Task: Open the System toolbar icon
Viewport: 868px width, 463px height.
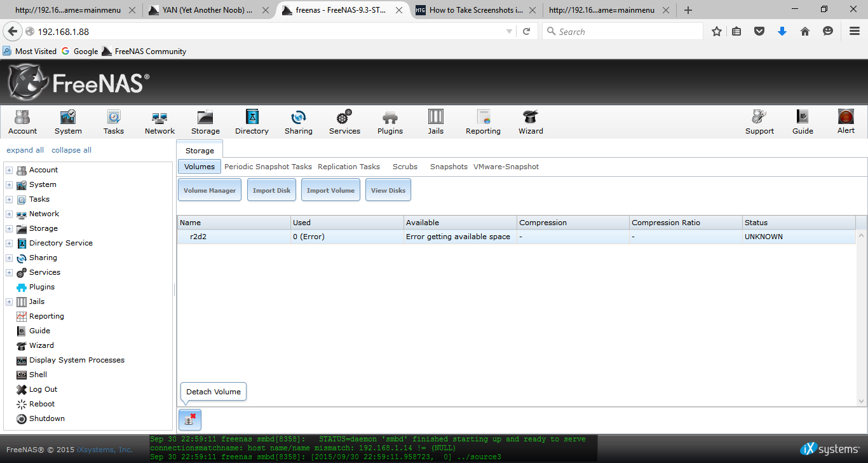Action: [x=68, y=121]
